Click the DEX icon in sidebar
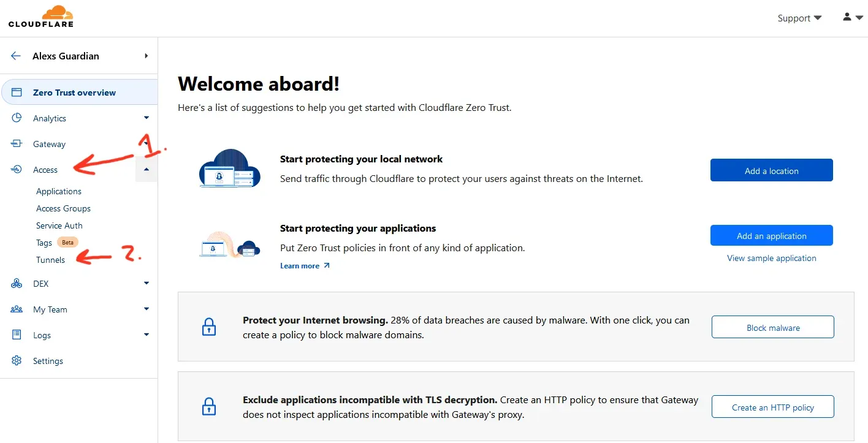 pos(17,283)
